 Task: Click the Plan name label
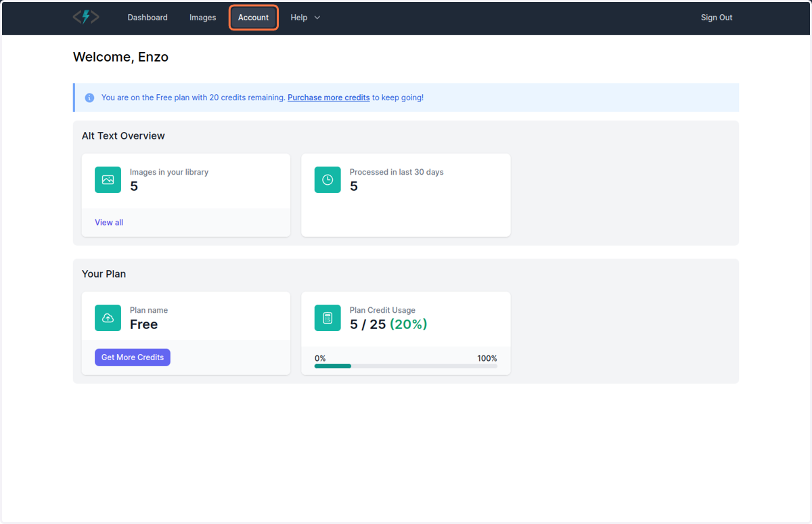coord(149,310)
